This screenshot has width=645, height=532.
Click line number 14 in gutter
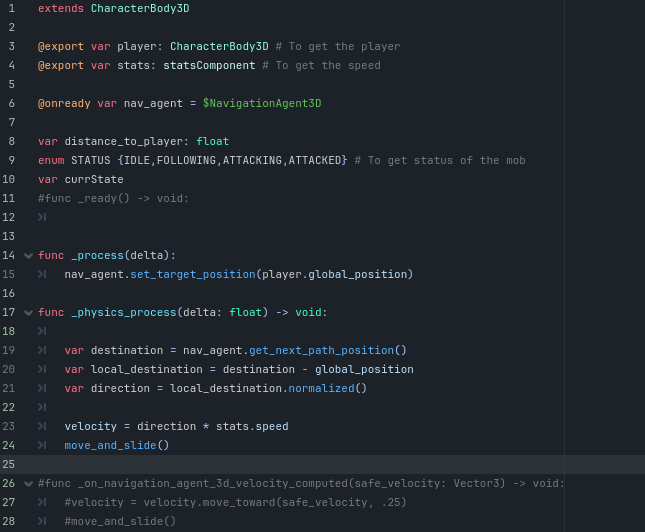(9, 256)
